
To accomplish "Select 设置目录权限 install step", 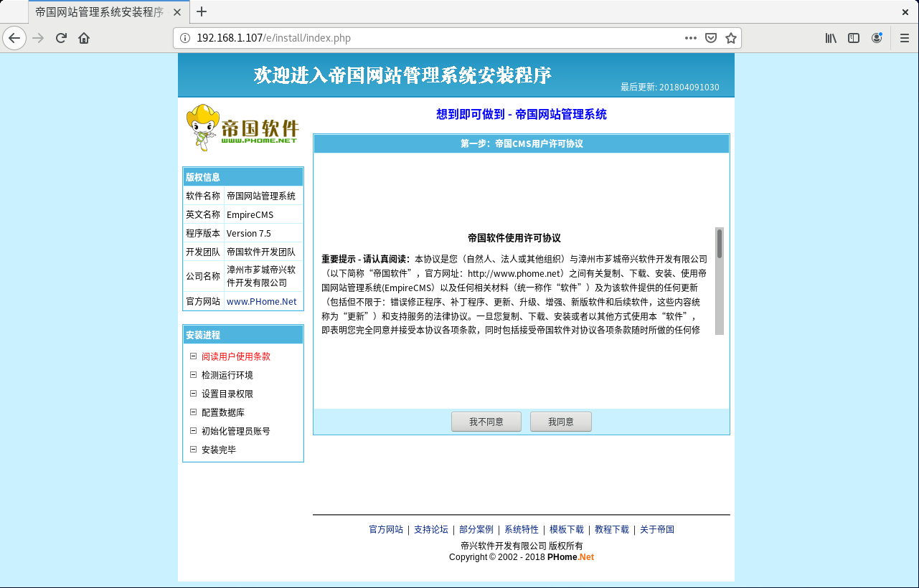I will tap(227, 394).
